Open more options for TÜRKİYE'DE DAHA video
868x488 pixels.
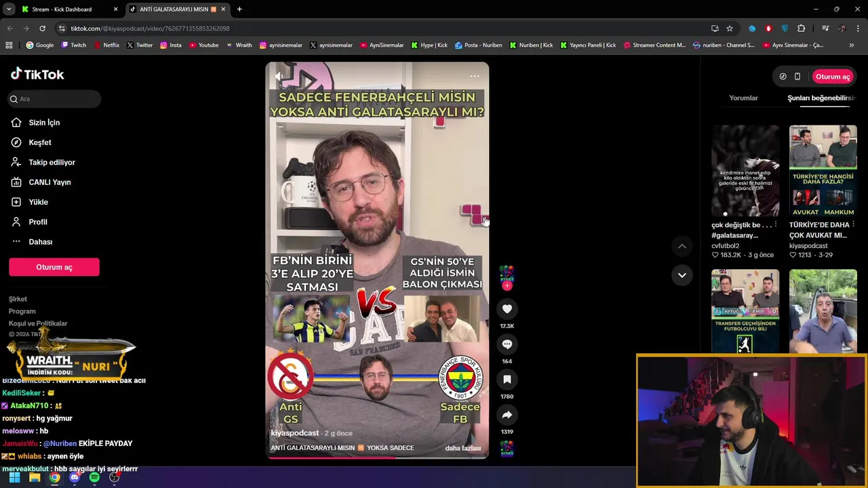853,224
